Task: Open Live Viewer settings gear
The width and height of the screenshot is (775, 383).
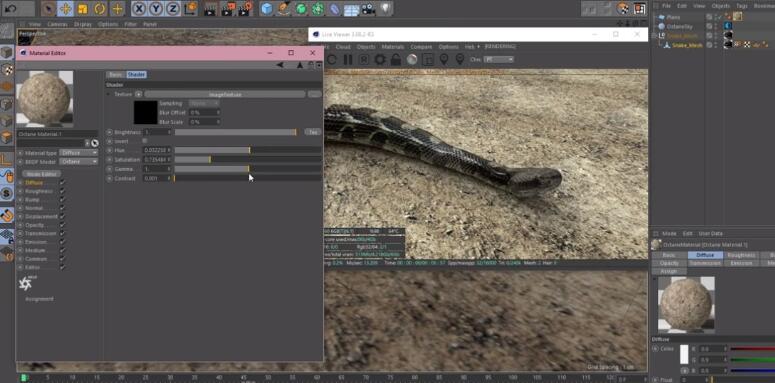Action: click(380, 60)
